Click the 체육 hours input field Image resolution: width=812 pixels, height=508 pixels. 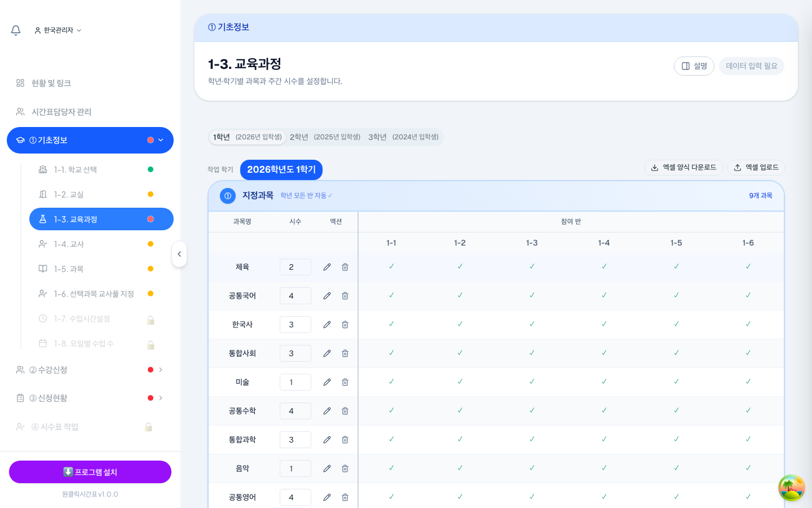click(295, 267)
